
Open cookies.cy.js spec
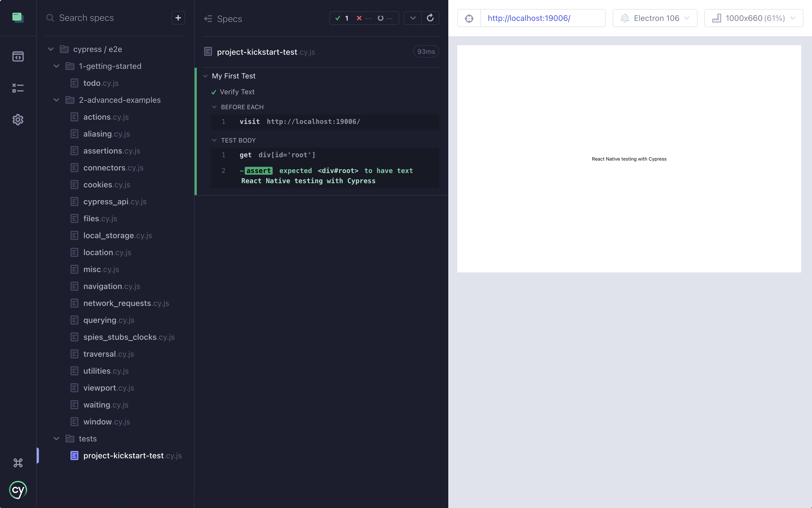click(x=106, y=185)
